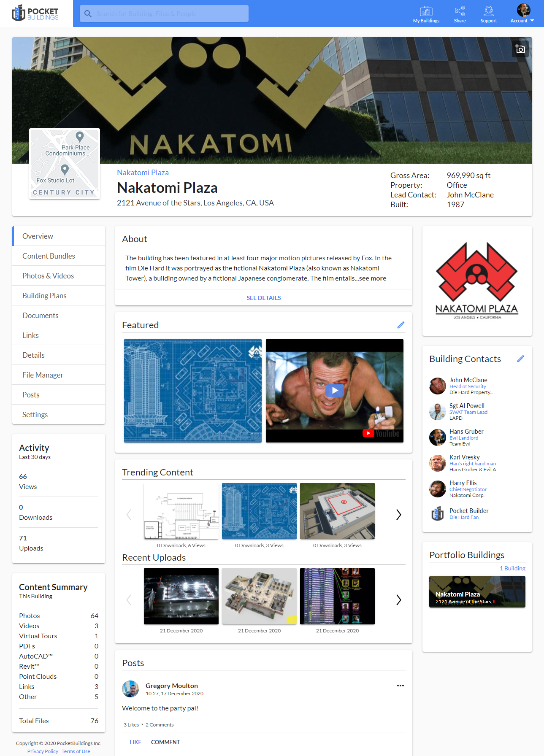Open trending schematic with 6 Views
This screenshot has height=756, width=544.
(181, 511)
